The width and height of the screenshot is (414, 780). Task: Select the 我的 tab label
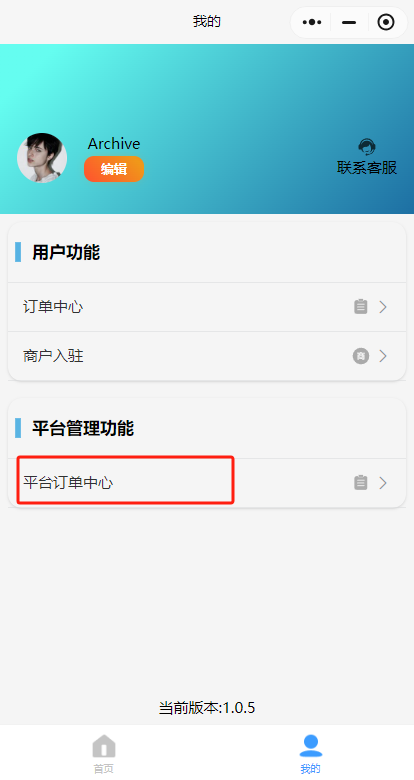[x=310, y=769]
